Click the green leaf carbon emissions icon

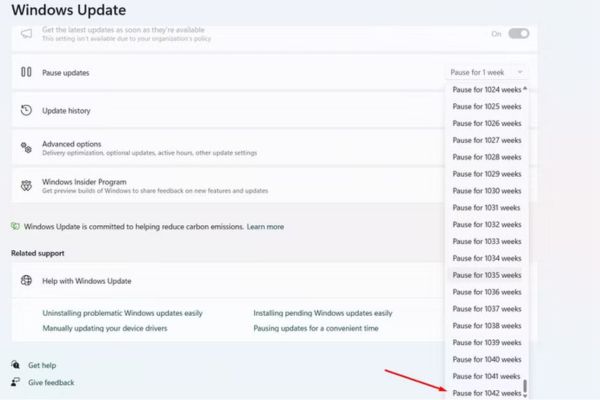pos(15,226)
